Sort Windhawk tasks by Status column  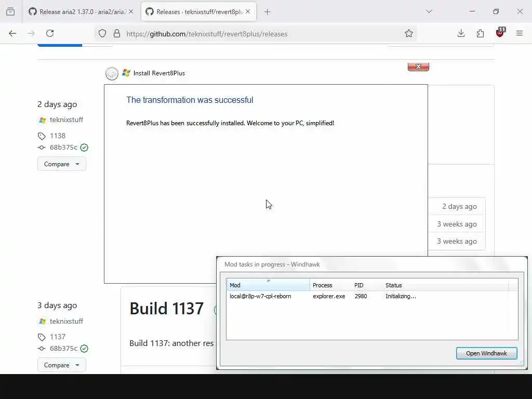(445, 285)
